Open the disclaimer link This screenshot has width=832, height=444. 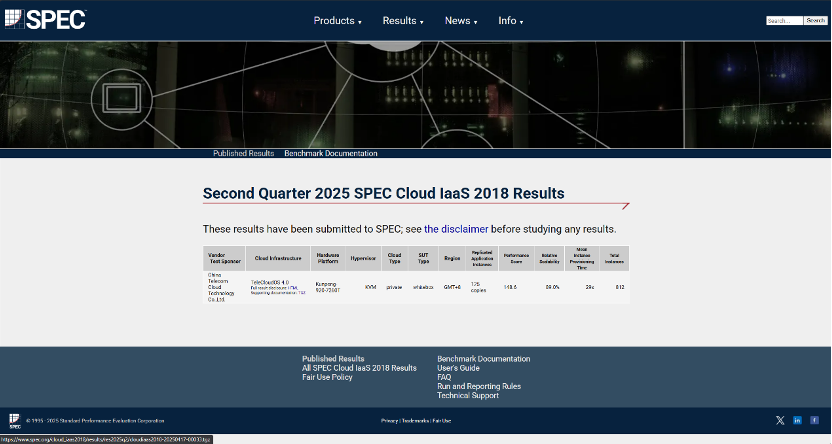(456, 229)
